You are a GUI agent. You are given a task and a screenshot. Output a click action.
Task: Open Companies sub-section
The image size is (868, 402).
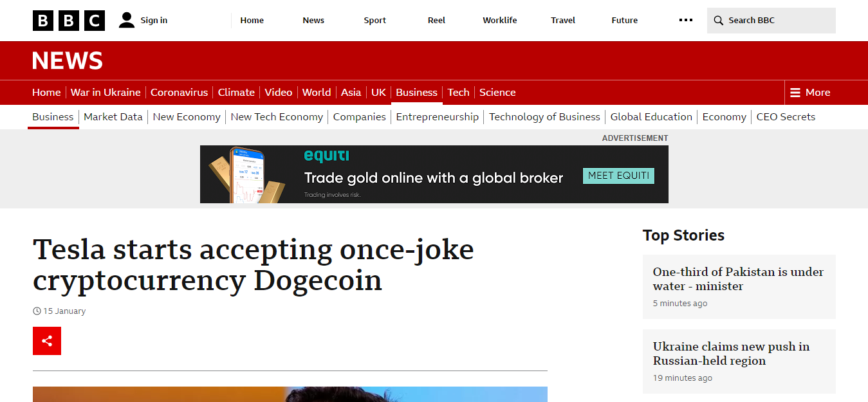tap(360, 117)
